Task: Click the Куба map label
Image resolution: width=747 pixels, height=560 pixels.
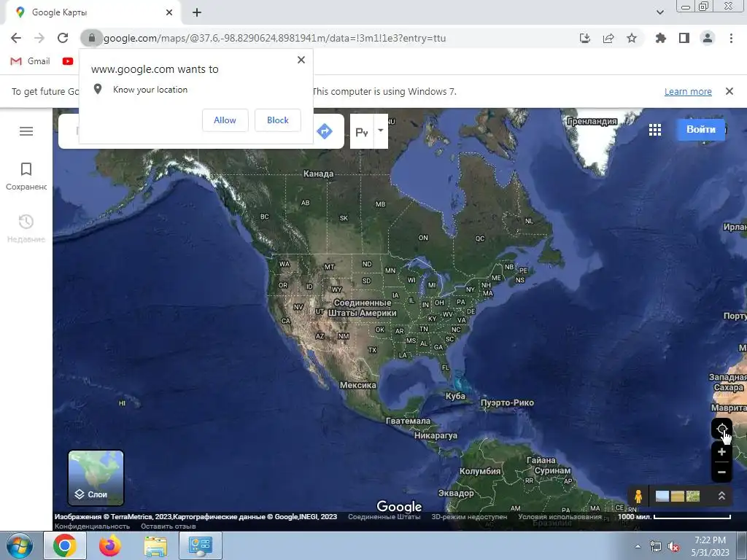Action: 455,396
